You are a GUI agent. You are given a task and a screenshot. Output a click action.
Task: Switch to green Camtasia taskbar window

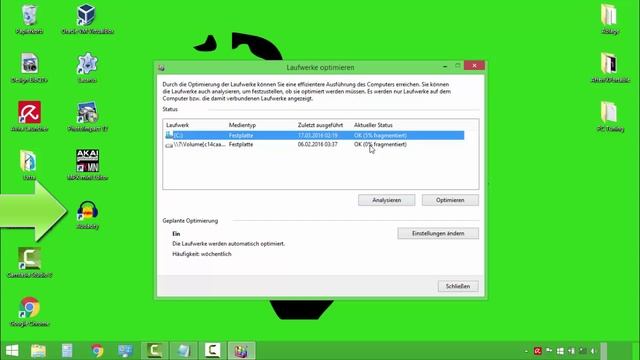[154, 351]
